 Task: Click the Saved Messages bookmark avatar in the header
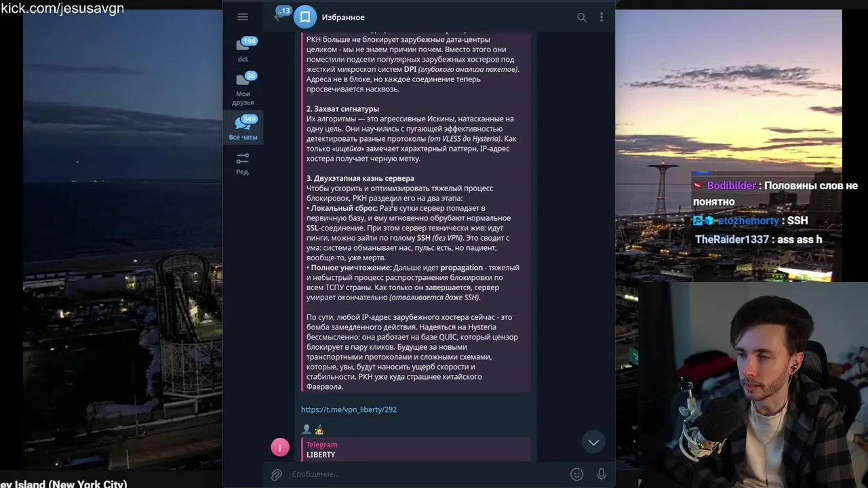click(305, 17)
